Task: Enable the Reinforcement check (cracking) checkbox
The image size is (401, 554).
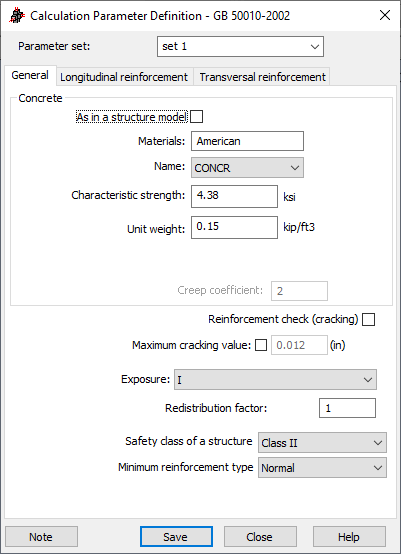Action: (368, 319)
